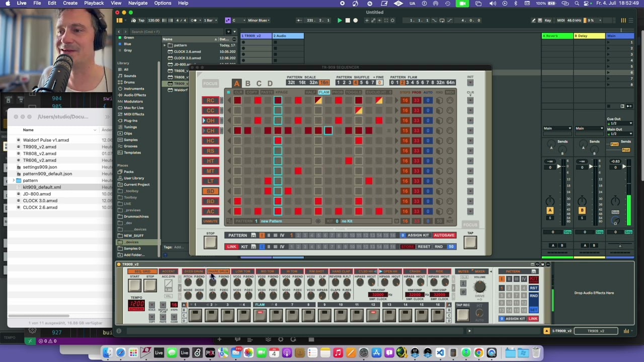Expand the pattern folder in Ableton browser
644x362 pixels.
165,45
